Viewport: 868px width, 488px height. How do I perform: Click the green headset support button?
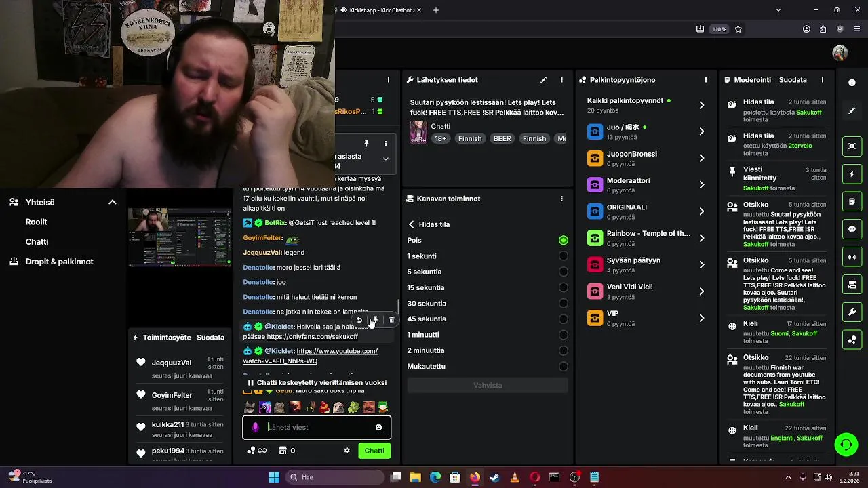coord(846,445)
